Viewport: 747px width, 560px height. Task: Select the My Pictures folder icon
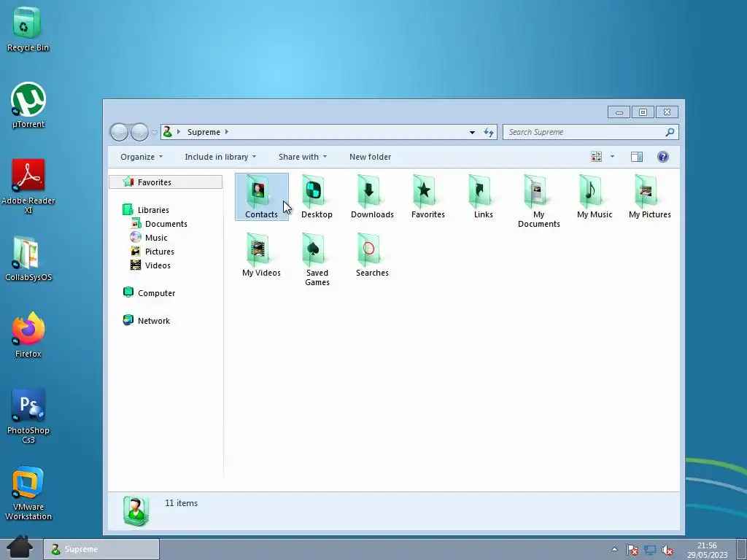649,196
